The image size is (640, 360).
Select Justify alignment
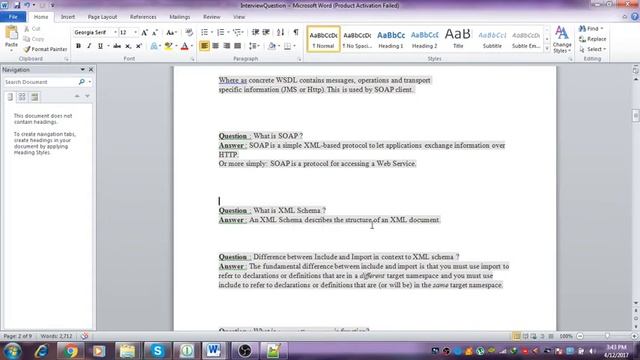coord(238,46)
